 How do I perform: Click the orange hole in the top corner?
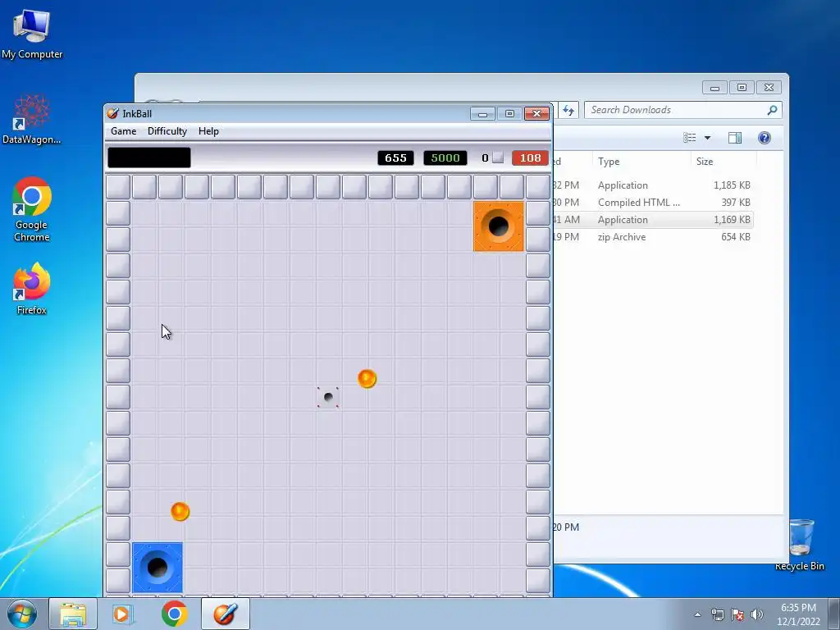498,226
